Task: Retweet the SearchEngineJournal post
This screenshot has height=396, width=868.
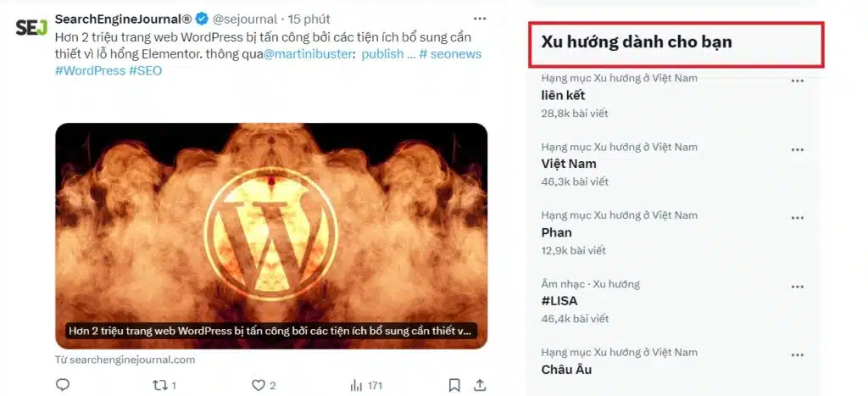Action: coord(160,385)
